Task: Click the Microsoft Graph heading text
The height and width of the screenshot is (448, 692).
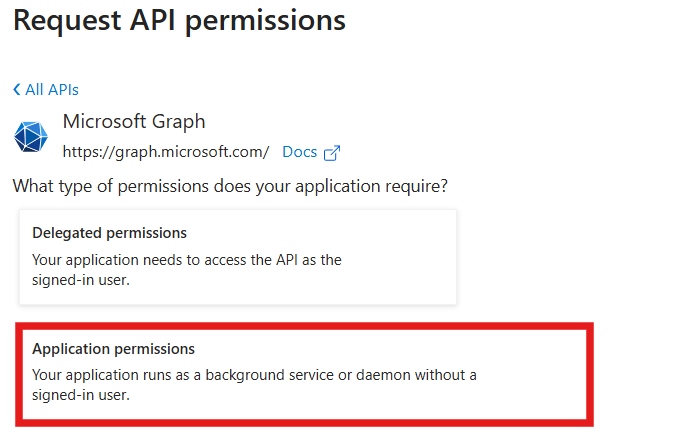Action: (x=134, y=121)
